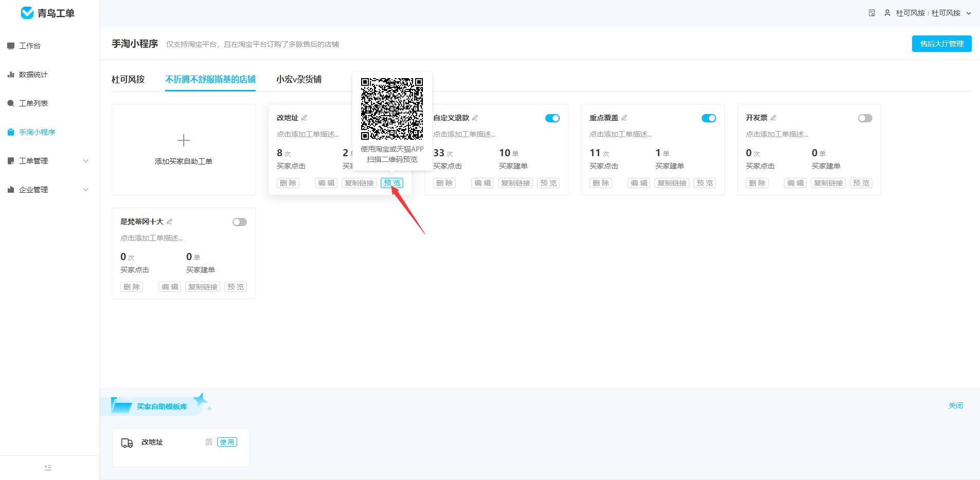The width and height of the screenshot is (980, 480).
Task: Click the 改地址 card description placeholder
Action: [308, 134]
